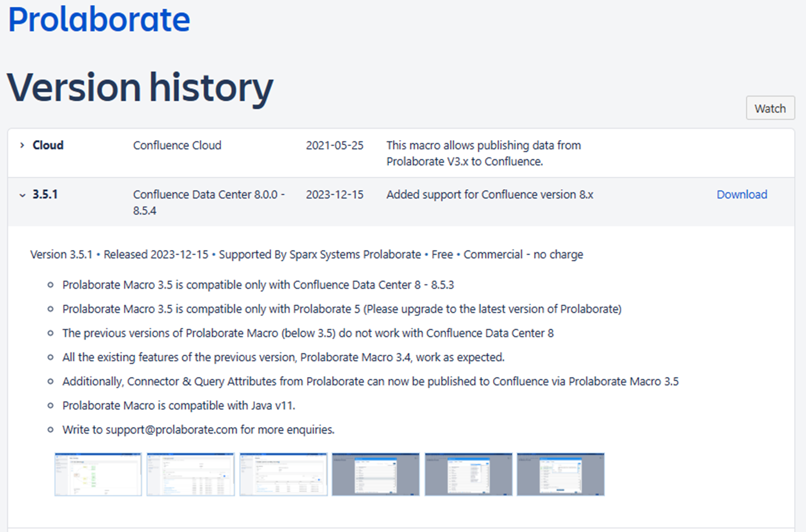Click the Confluence Data Center 8 - 8.5.3 bullet

(x=258, y=285)
